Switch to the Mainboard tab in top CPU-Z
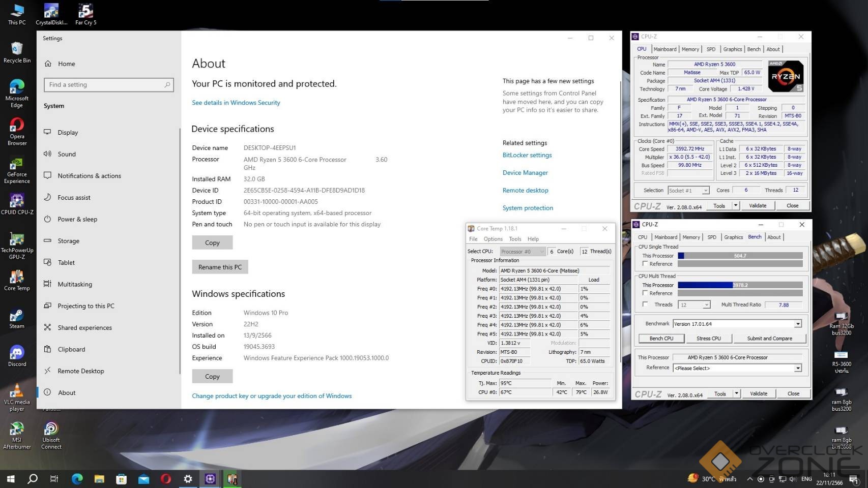This screenshot has height=488, width=868. tap(665, 49)
